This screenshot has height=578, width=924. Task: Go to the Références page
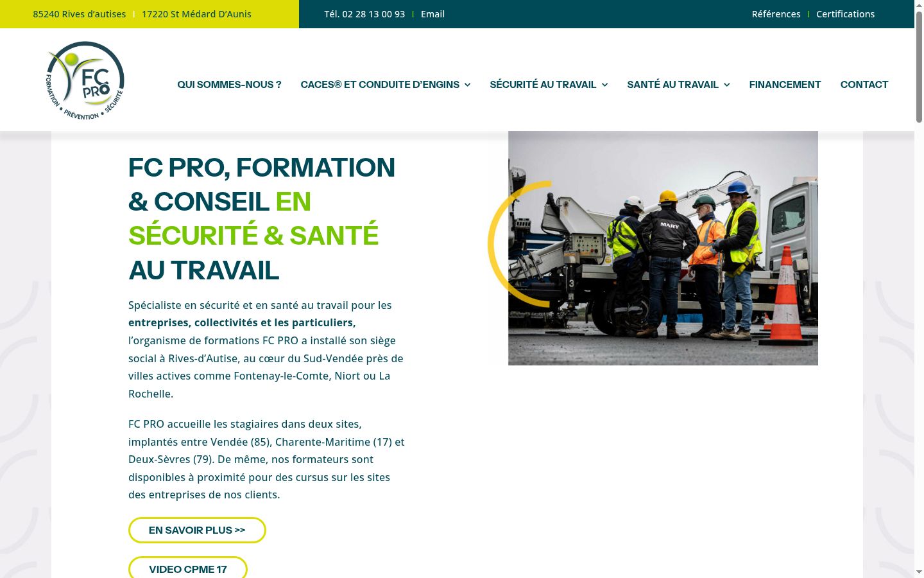coord(776,14)
